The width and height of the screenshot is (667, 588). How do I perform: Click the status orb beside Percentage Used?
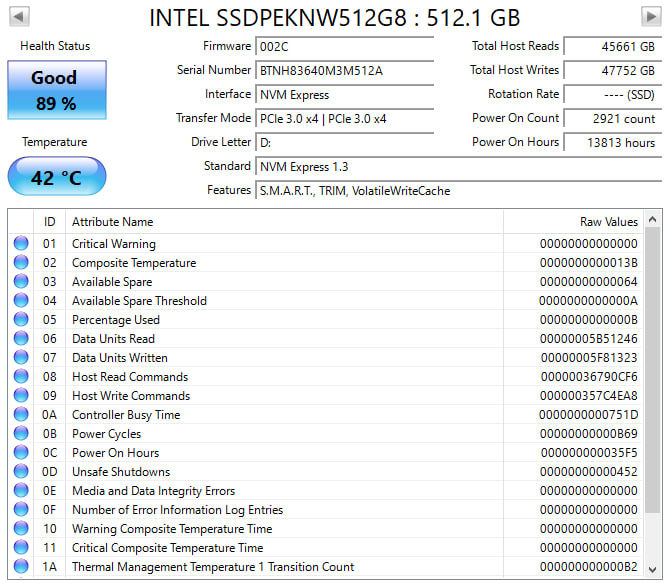click(21, 320)
